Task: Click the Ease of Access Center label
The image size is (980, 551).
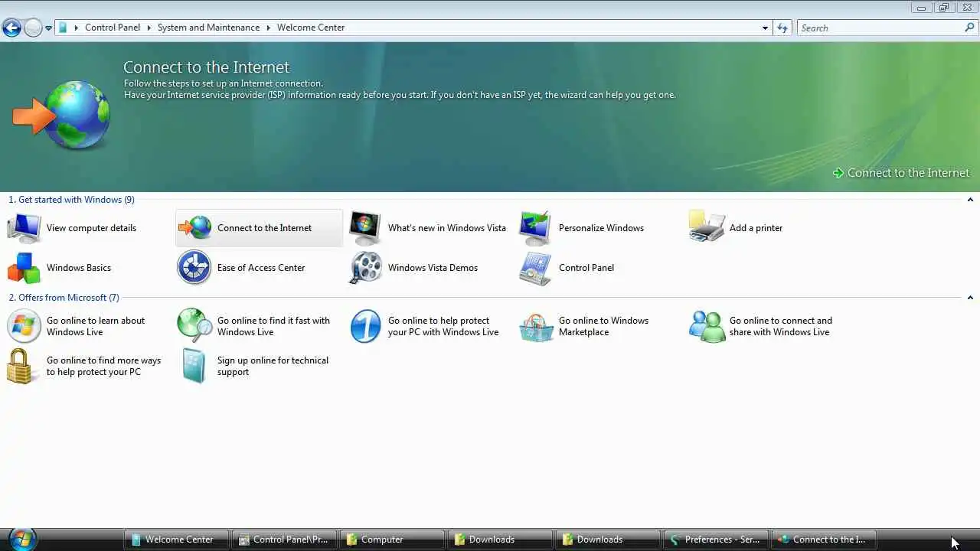Action: click(261, 268)
